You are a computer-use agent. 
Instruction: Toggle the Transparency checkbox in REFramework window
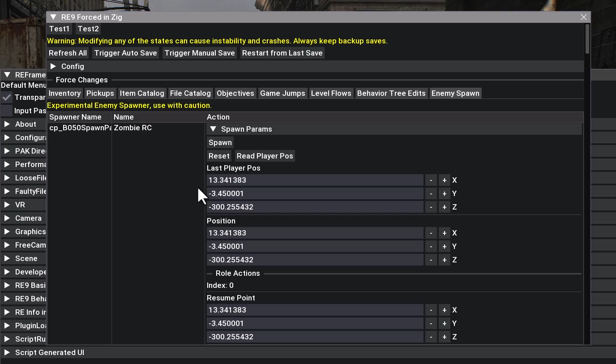tap(7, 97)
